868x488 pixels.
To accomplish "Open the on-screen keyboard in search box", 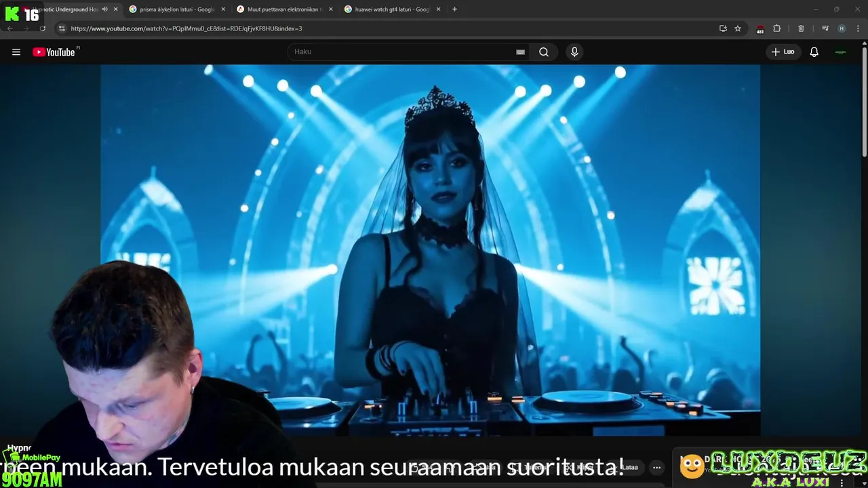I will pos(520,52).
